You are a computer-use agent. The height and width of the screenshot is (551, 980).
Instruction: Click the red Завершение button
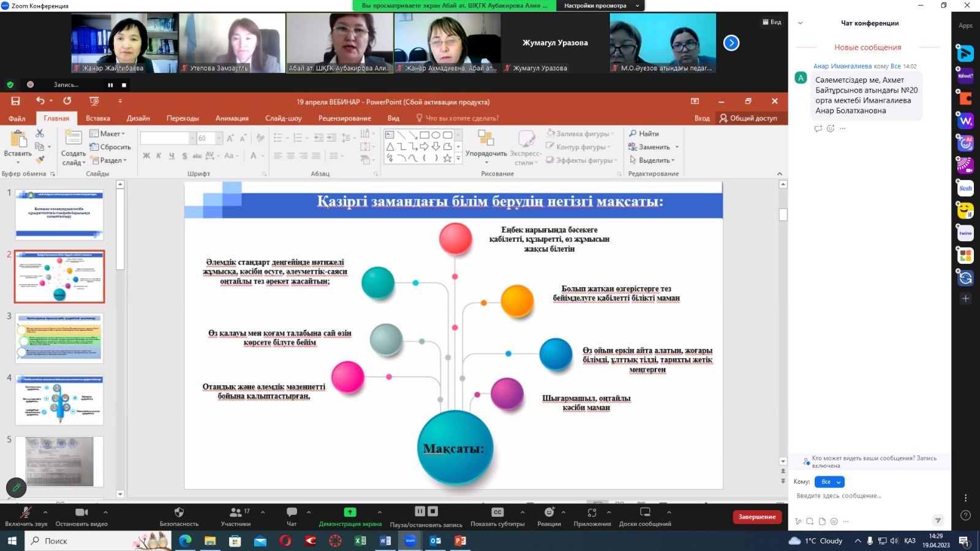757,517
